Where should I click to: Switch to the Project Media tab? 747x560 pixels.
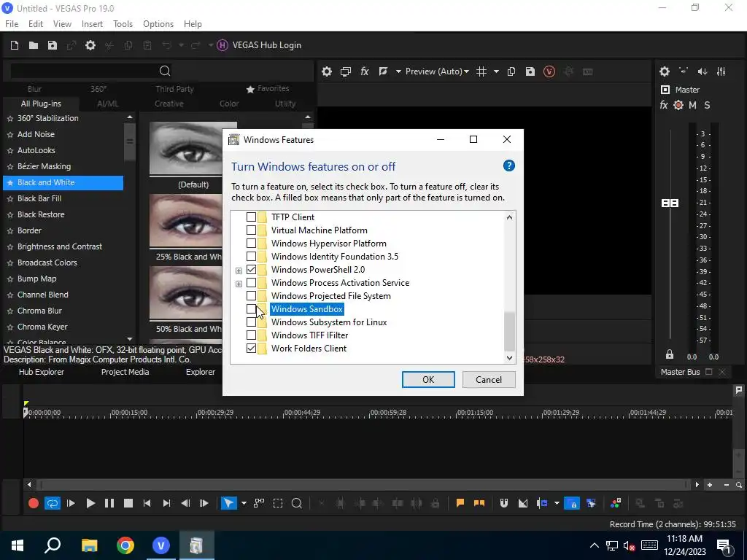click(x=125, y=372)
